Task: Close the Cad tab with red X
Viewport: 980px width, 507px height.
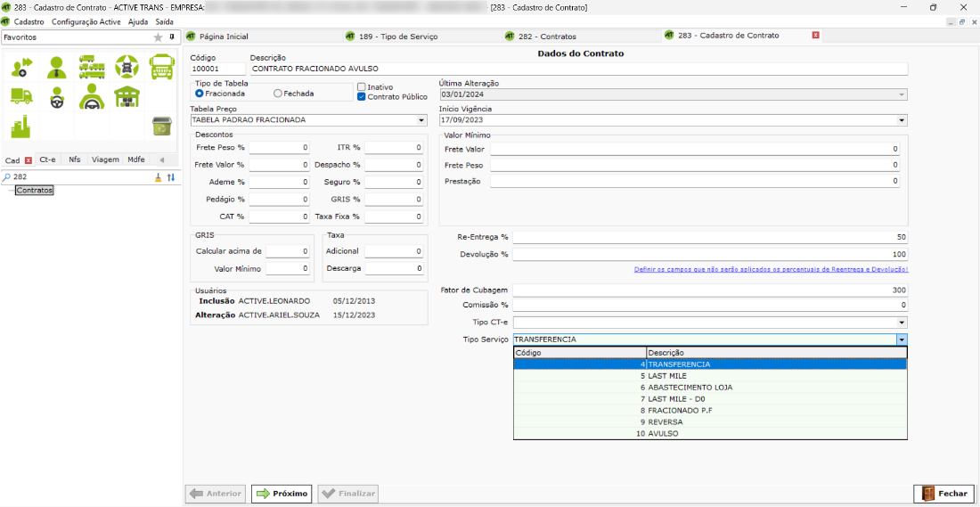Action: point(29,160)
